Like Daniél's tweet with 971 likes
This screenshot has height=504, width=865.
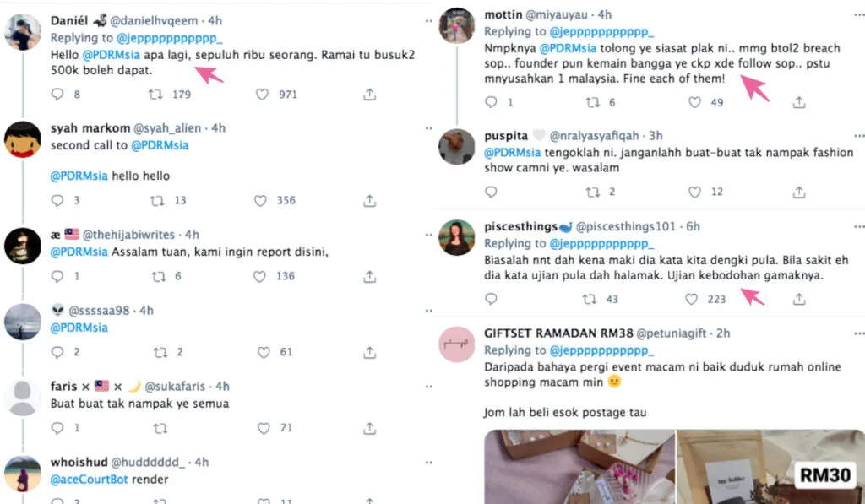[x=262, y=95]
